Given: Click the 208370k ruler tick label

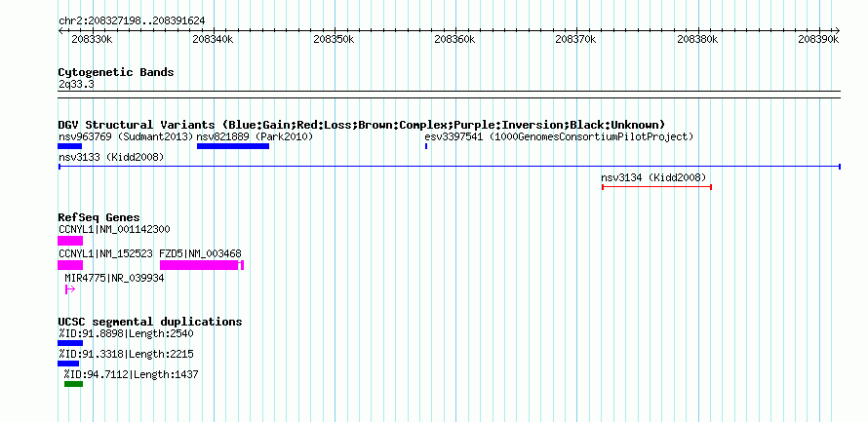Looking at the screenshot, I should (x=575, y=39).
